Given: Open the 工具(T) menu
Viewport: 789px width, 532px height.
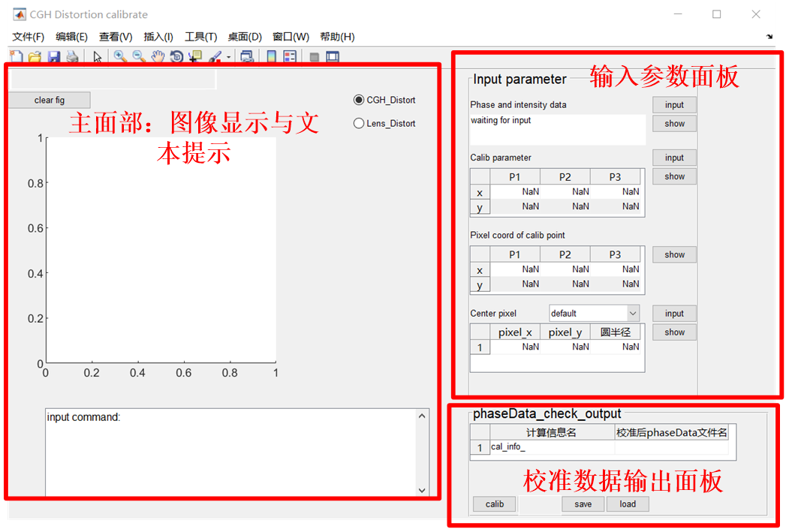Looking at the screenshot, I should pos(200,37).
